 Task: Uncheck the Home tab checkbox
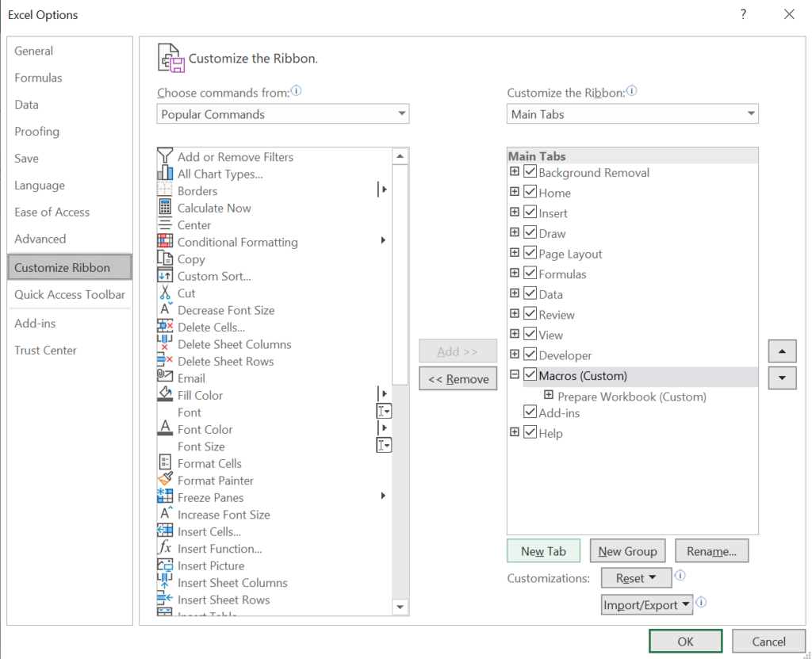tap(530, 191)
